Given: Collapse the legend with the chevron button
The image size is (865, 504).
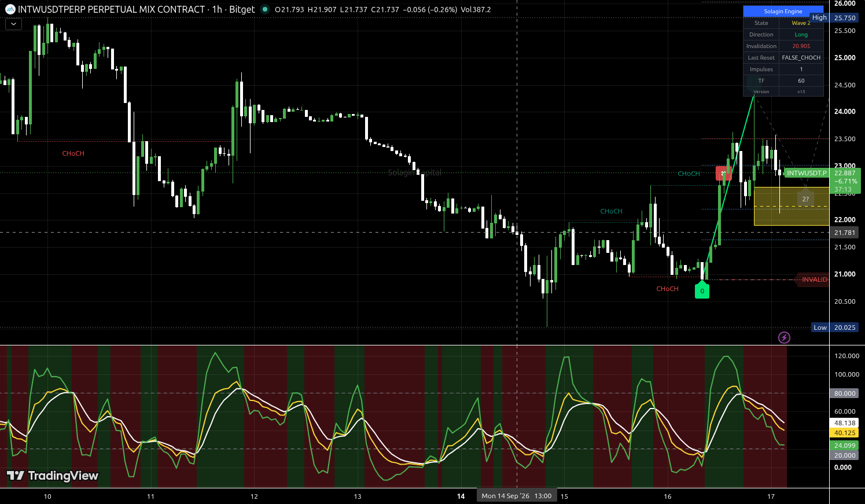Looking at the screenshot, I should click(x=13, y=24).
